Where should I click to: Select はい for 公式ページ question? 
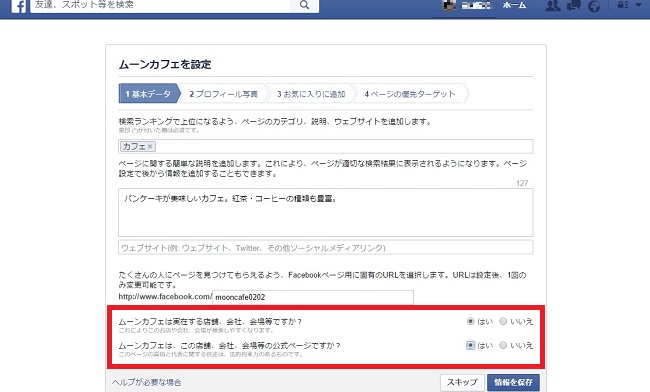coord(470,345)
